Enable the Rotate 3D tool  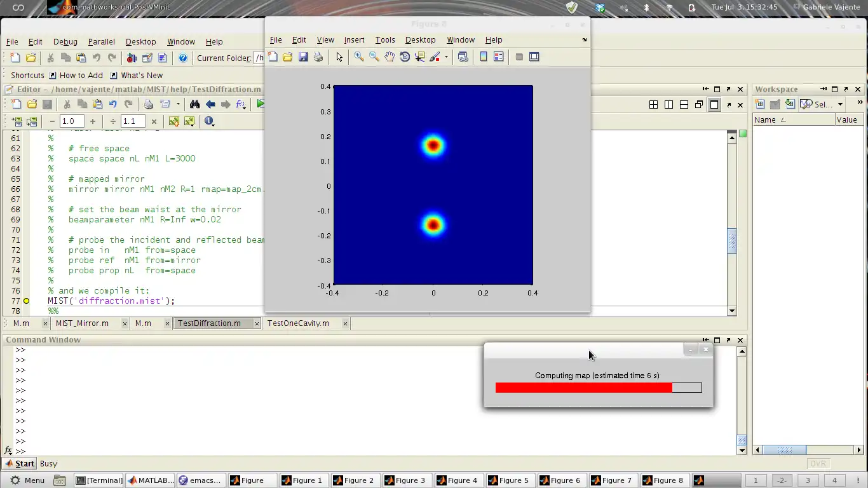[x=405, y=57]
